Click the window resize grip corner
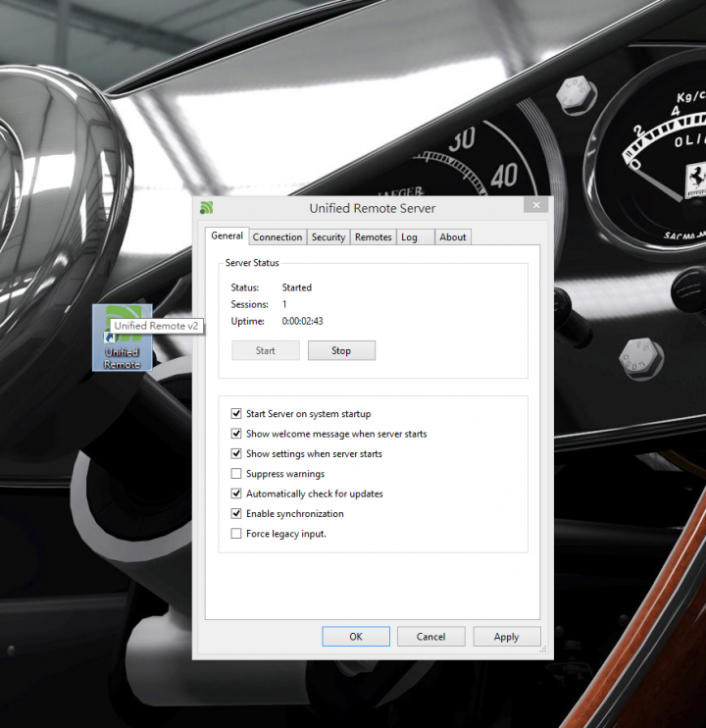Image resolution: width=706 pixels, height=728 pixels. click(542, 650)
